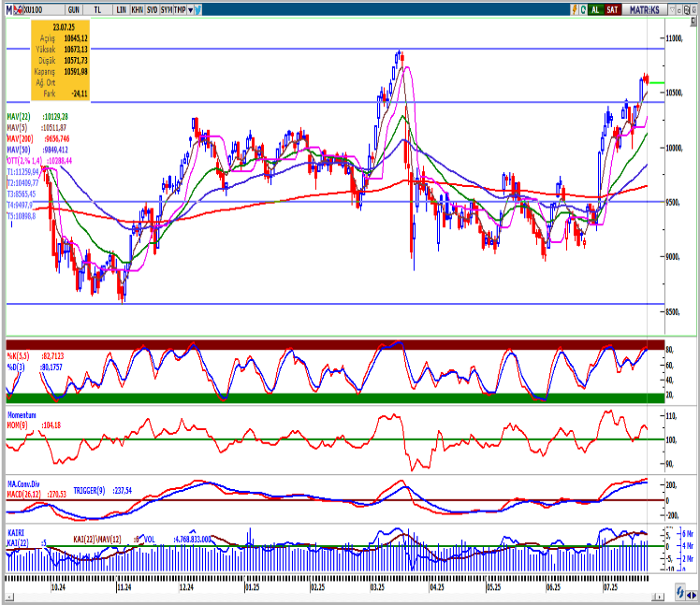Click the 04.25 date axis marker
The height and width of the screenshot is (605, 700).
point(437,587)
